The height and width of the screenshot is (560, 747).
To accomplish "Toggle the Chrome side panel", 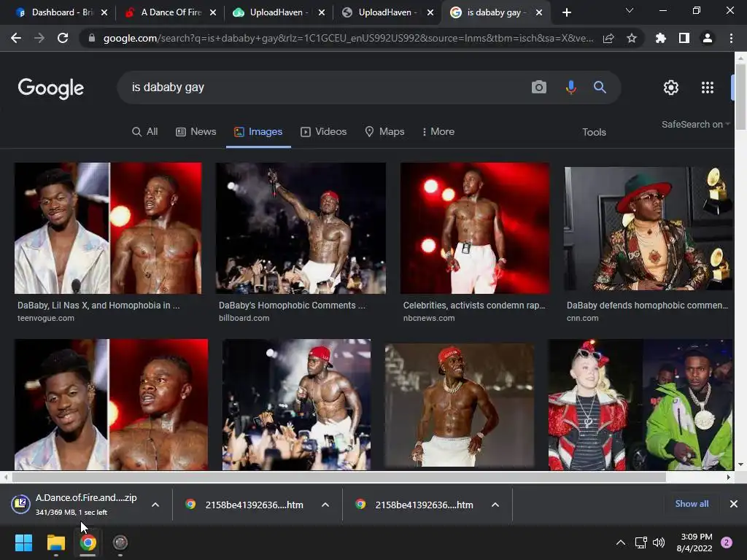I will click(x=684, y=38).
